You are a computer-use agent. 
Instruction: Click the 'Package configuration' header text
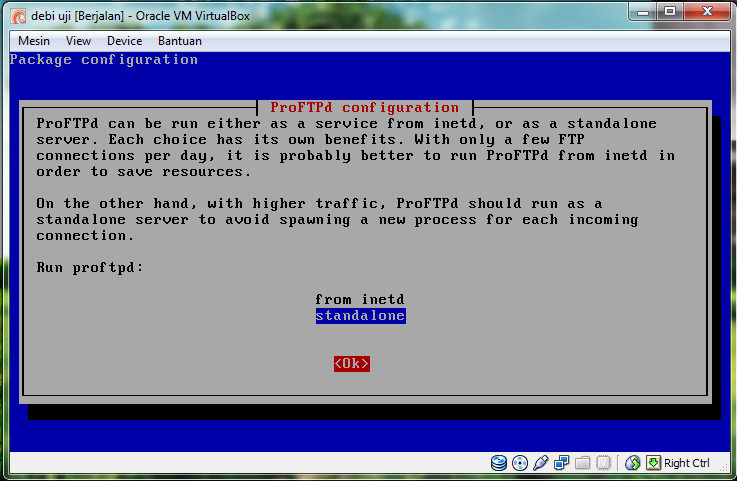pos(104,60)
